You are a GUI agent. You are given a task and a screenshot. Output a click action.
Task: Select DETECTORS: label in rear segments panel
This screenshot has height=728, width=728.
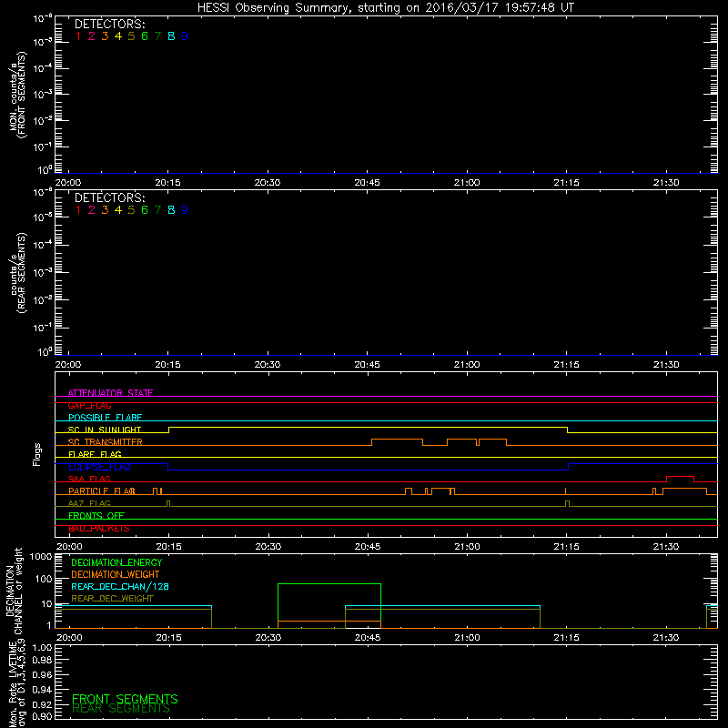point(110,197)
